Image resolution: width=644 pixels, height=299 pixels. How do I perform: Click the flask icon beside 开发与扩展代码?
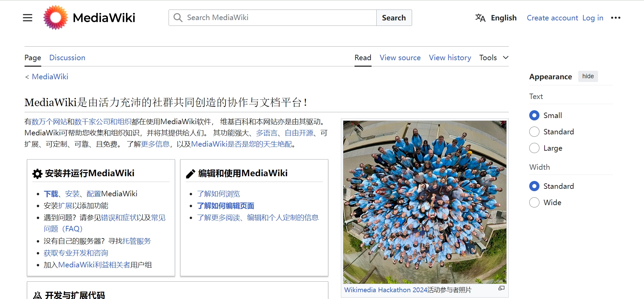37,295
